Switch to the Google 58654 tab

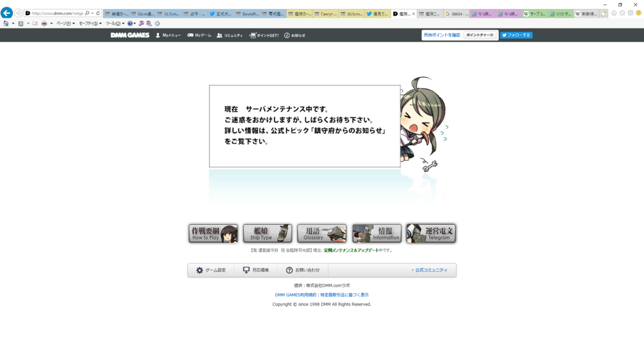[x=457, y=14]
